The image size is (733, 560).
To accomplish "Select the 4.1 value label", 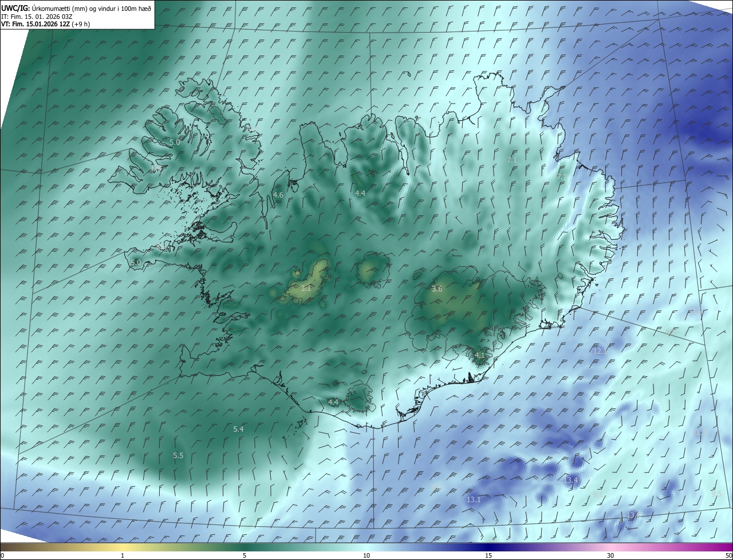I will coord(480,356).
